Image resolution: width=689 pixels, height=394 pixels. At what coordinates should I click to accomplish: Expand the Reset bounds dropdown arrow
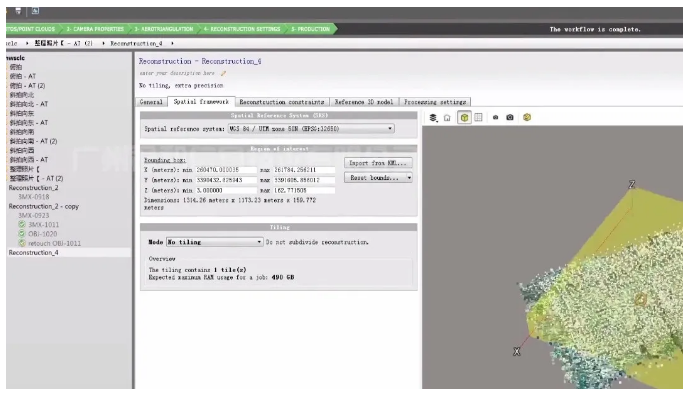[x=409, y=178]
